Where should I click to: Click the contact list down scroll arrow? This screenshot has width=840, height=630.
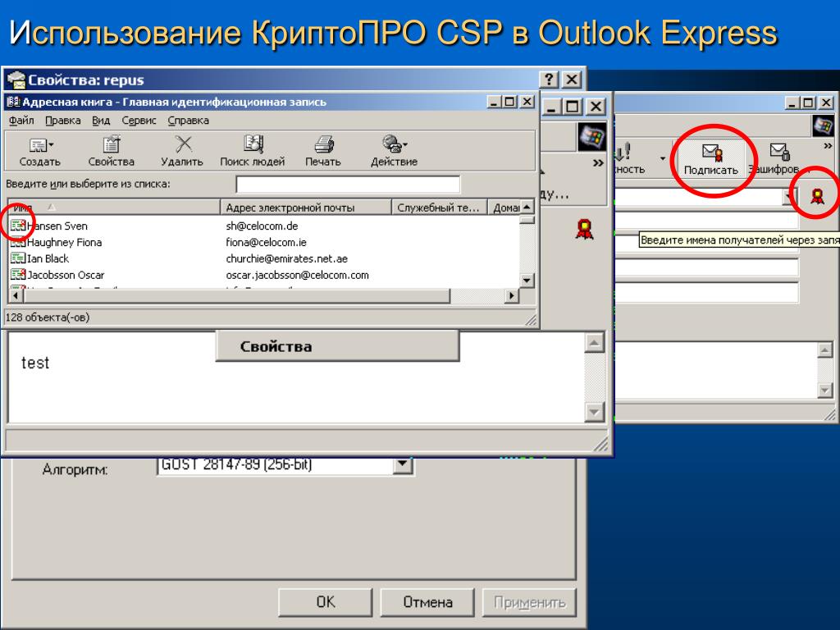(527, 281)
